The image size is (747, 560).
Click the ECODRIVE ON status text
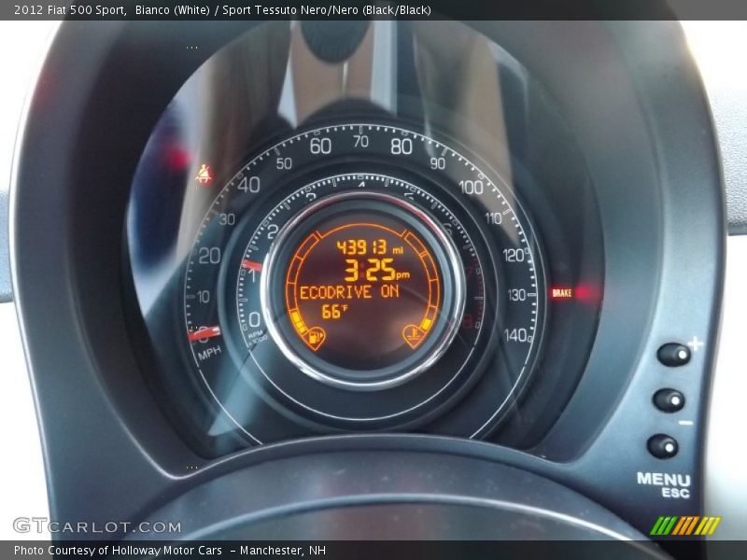pyautogui.click(x=348, y=292)
